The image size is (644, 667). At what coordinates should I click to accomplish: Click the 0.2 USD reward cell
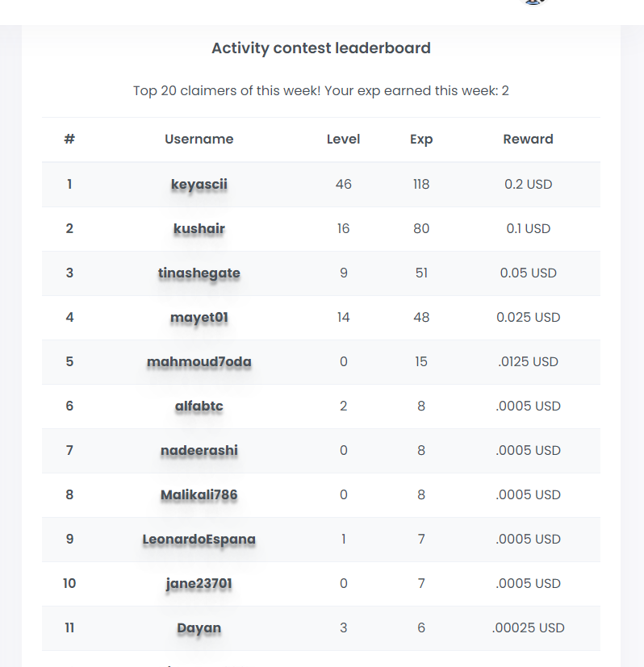[x=529, y=184]
